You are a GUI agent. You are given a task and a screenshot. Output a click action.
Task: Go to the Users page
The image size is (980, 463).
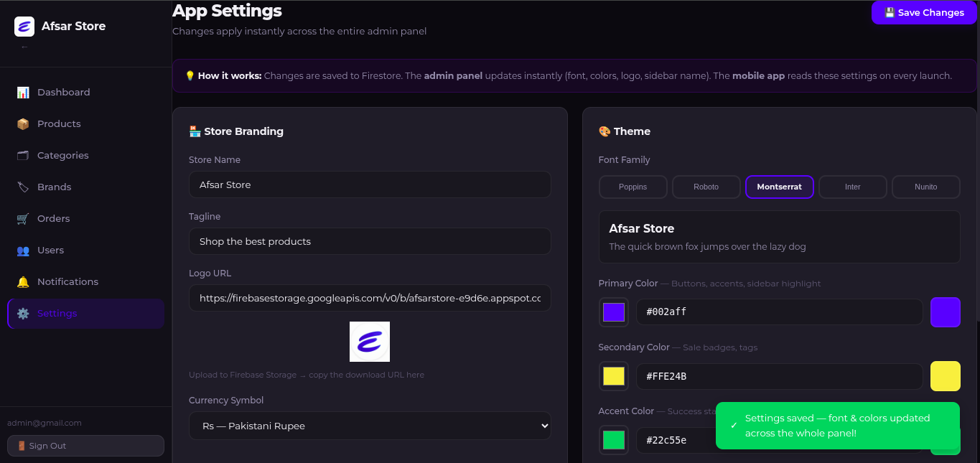coord(86,251)
